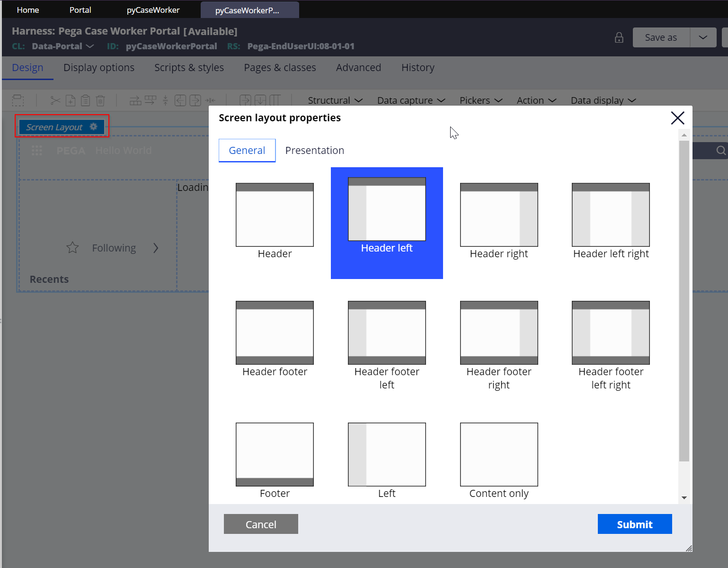Click the drag handle grid beside PEGA logo
The width and height of the screenshot is (728, 568).
coord(37,150)
